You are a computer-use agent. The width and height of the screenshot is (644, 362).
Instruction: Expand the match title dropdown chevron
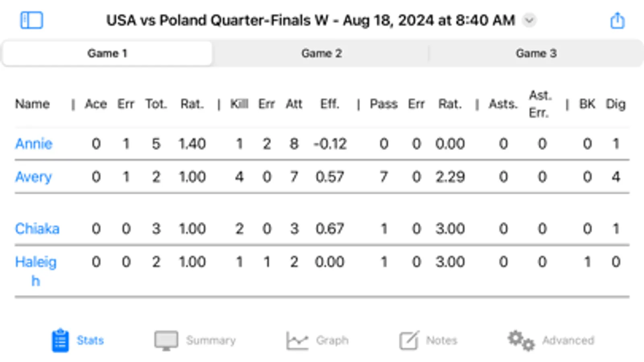coord(529,20)
